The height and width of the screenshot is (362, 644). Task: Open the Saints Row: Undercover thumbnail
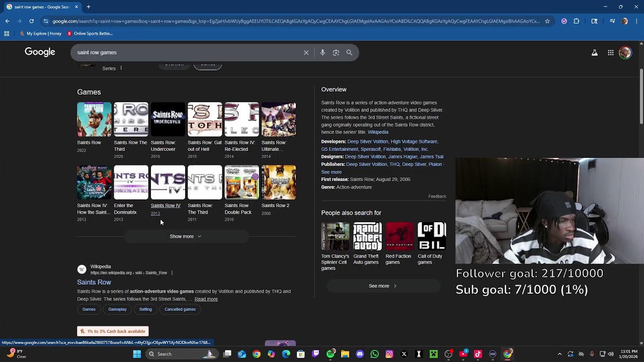click(168, 120)
